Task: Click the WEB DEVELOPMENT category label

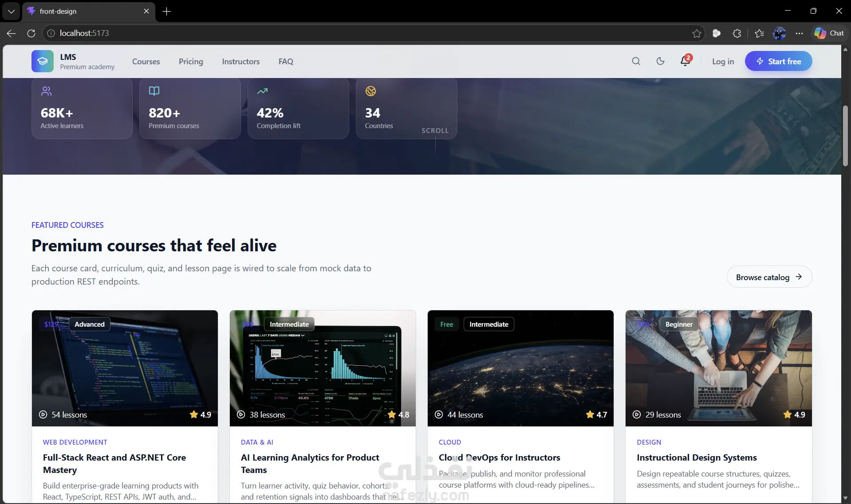Action: tap(75, 442)
